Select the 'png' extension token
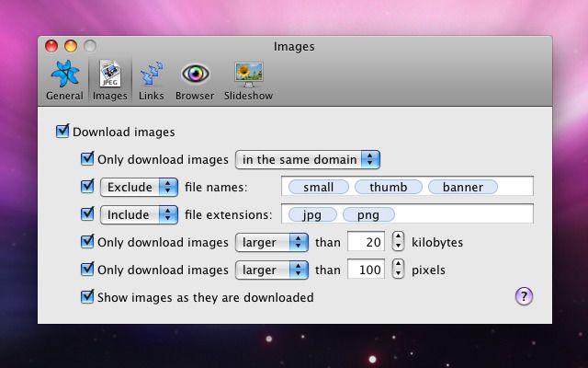This screenshot has height=368, width=588. click(x=368, y=214)
